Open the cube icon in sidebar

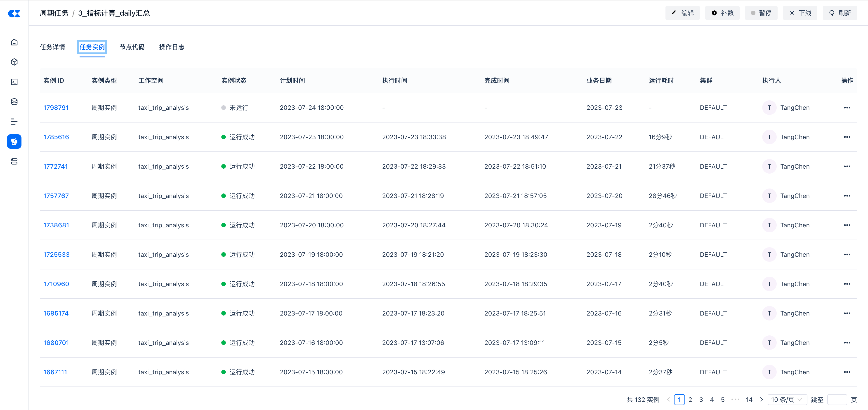[14, 62]
